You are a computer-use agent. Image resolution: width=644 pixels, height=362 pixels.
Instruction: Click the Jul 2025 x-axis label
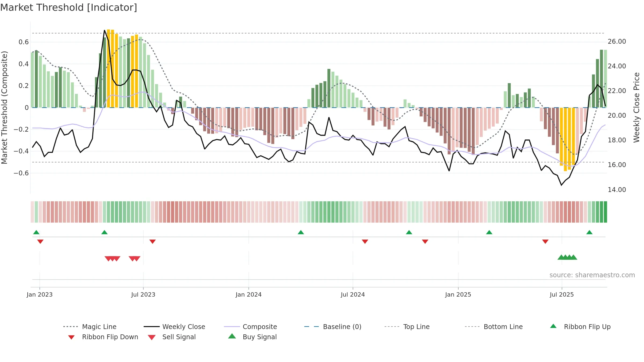562,294
